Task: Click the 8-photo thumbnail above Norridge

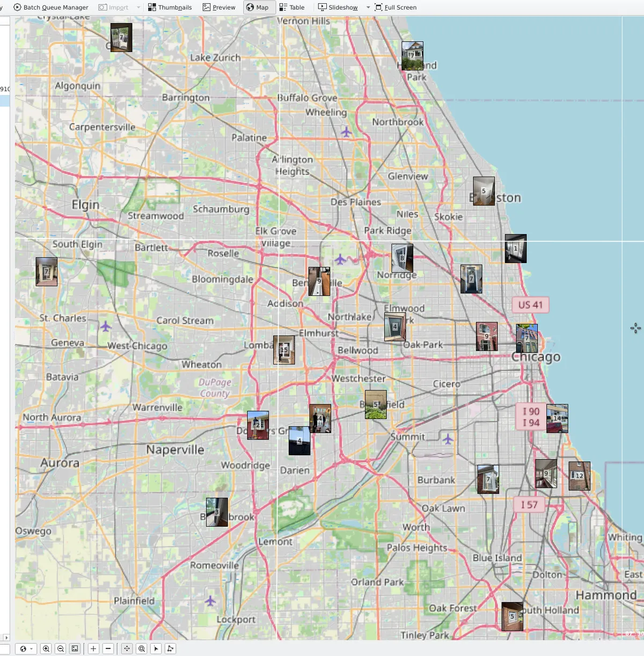Action: [x=402, y=258]
